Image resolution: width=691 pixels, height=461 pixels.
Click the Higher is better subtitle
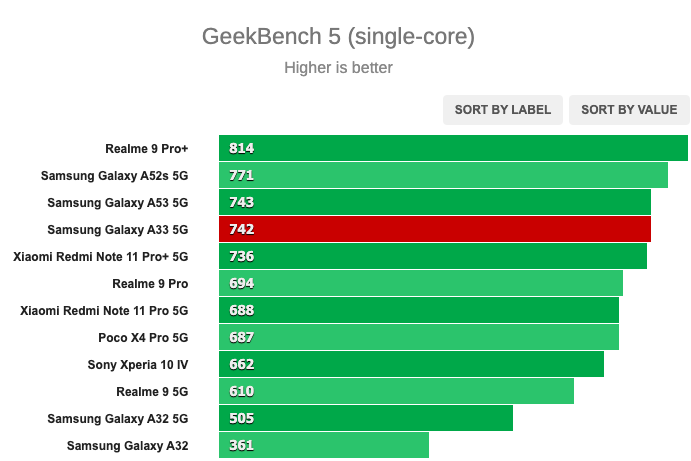tap(338, 68)
